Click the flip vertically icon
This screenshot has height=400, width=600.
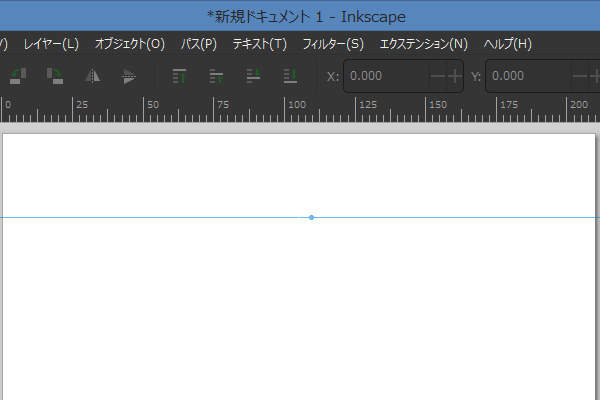pos(129,76)
